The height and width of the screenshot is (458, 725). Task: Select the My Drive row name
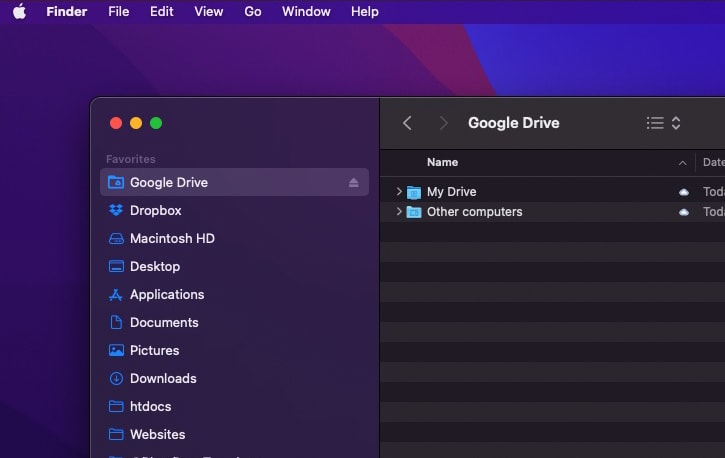coord(452,191)
